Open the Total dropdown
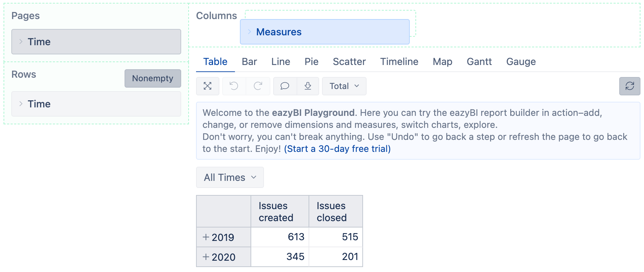Viewport: 644px width, 272px height. click(344, 86)
